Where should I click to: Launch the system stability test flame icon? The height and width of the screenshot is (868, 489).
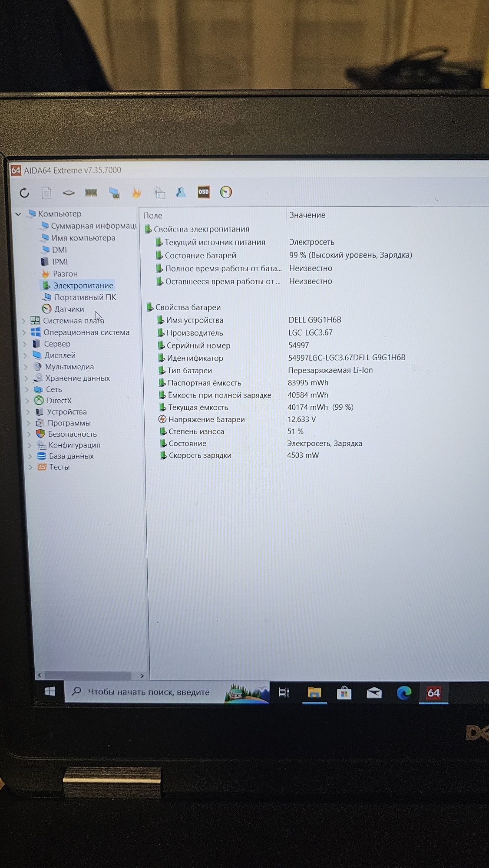point(136,192)
